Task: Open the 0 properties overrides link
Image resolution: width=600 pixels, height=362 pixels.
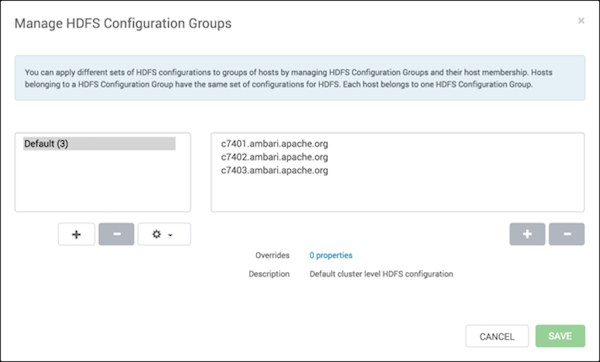Action: (x=331, y=255)
